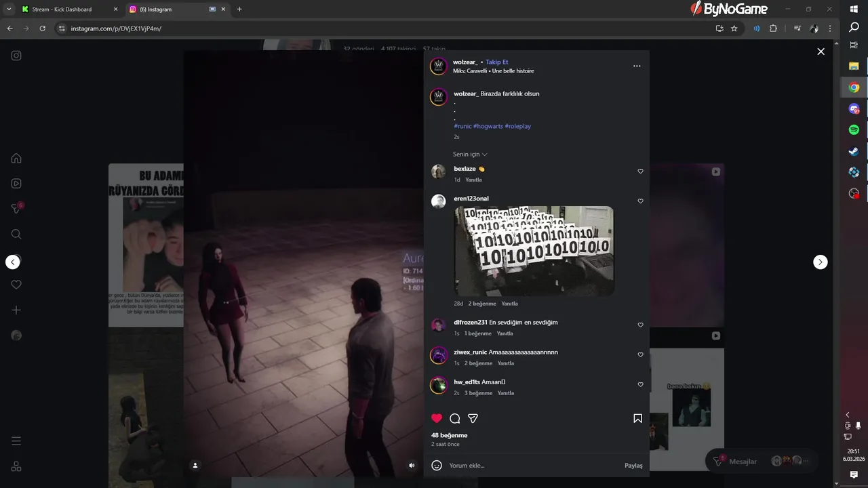Open wolzear_ username in post header
This screenshot has height=488, width=868.
(465, 62)
